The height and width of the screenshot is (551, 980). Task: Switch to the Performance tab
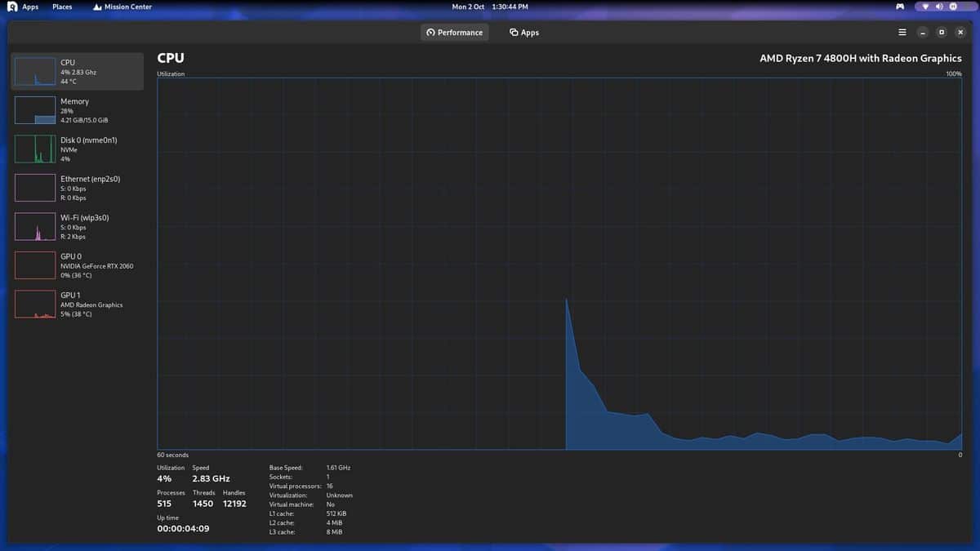coord(455,33)
